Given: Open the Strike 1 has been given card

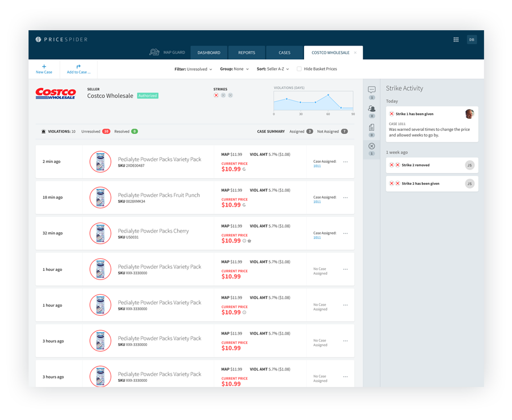Looking at the screenshot, I should click(432, 124).
